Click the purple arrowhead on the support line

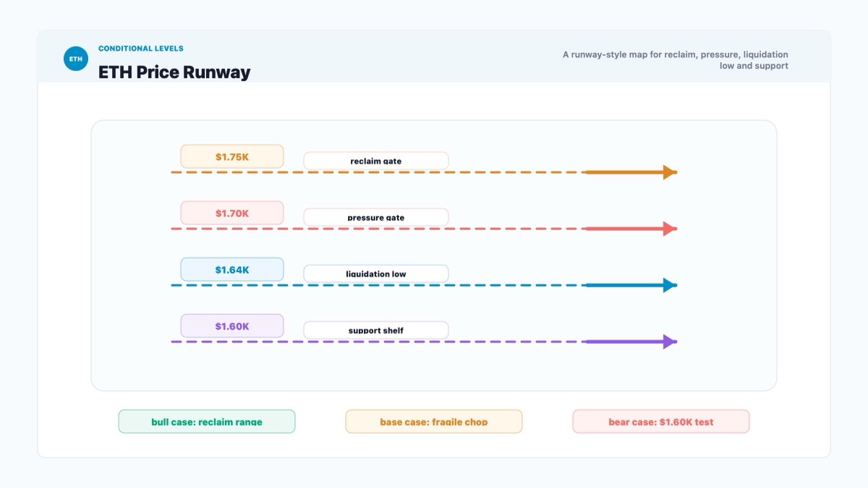click(x=670, y=341)
